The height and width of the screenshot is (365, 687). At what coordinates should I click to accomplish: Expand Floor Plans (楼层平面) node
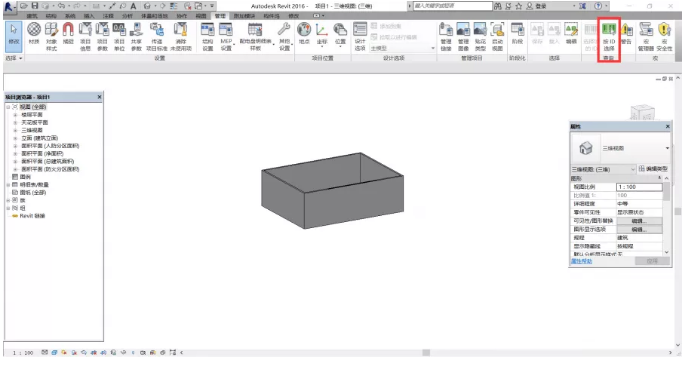[x=15, y=115]
